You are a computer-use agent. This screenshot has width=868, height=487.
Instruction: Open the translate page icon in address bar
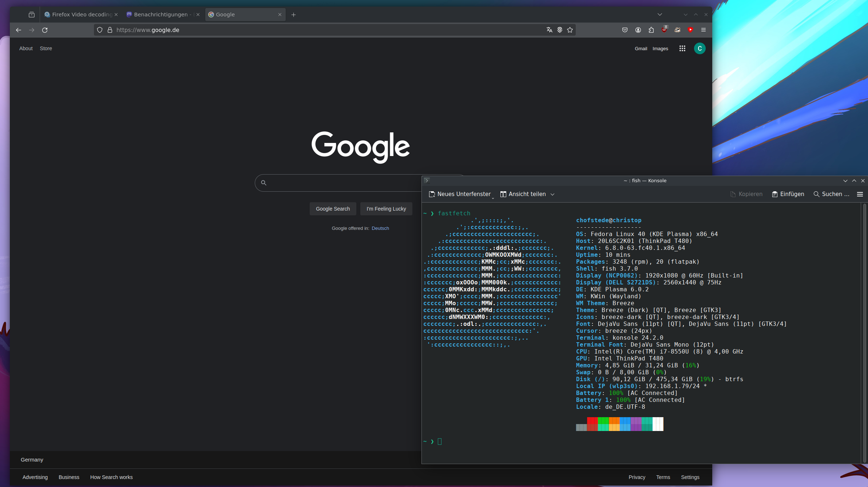[x=549, y=30]
